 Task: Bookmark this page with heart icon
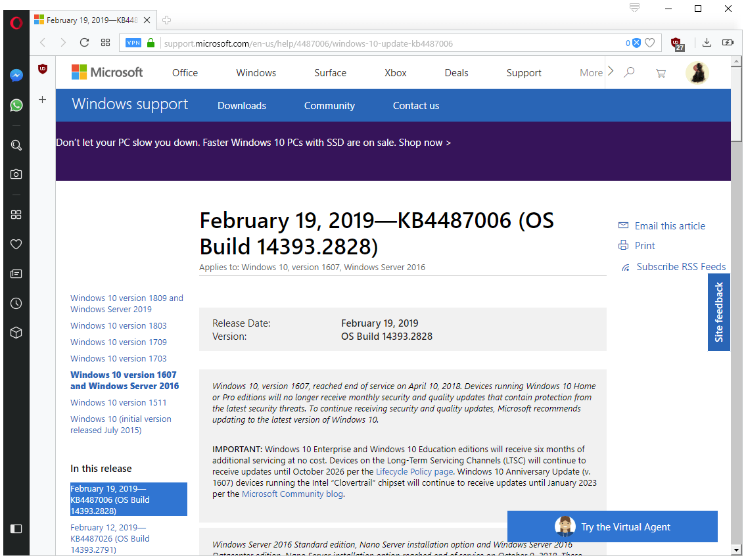(x=650, y=43)
